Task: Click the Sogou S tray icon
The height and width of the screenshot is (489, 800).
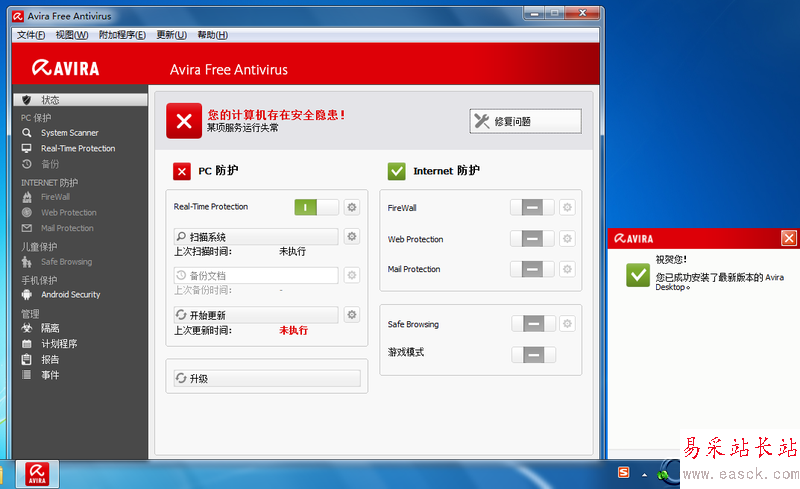Action: coord(623,473)
